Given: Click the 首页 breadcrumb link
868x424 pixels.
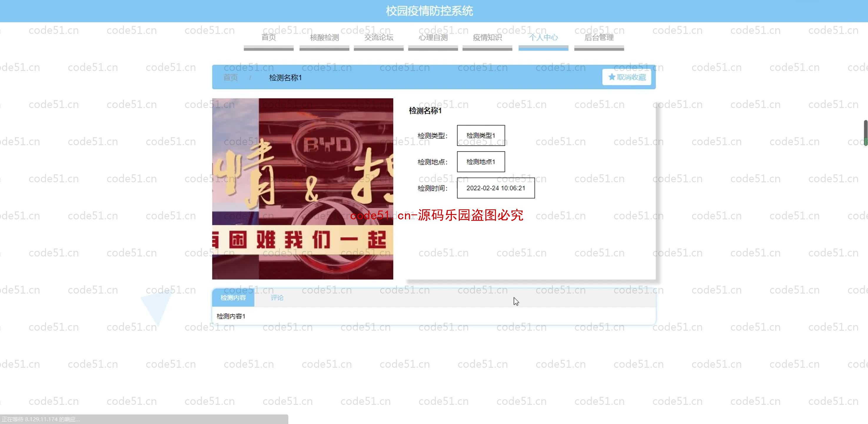Looking at the screenshot, I should [x=230, y=77].
